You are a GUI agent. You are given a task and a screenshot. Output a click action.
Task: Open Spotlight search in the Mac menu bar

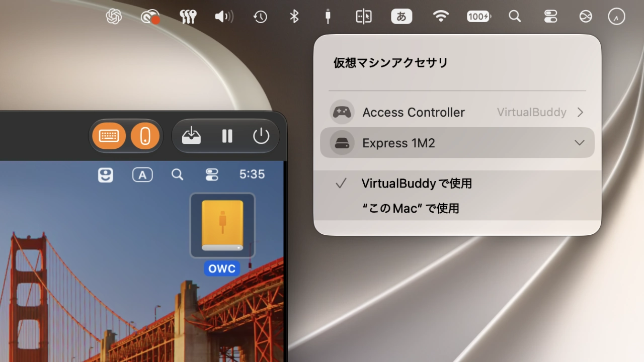pyautogui.click(x=515, y=17)
